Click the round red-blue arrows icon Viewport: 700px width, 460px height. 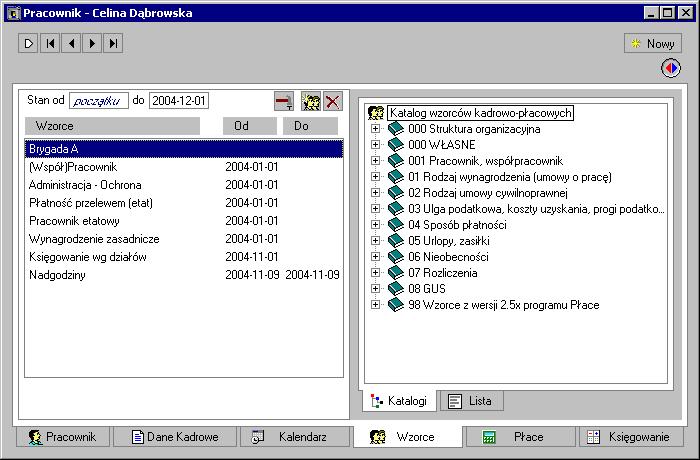click(671, 68)
